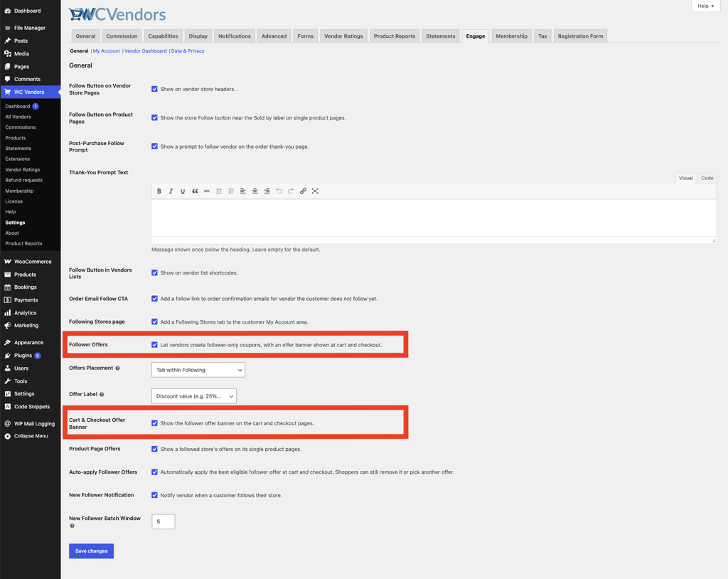Switch to the Notifications settings tab
Viewport: 728px width, 579px height.
tap(235, 36)
